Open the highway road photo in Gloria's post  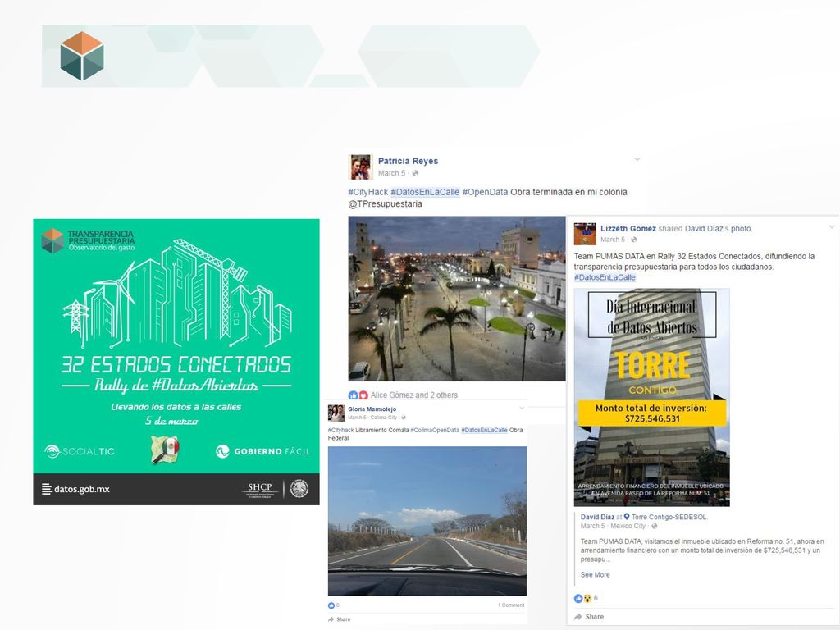coord(427,521)
